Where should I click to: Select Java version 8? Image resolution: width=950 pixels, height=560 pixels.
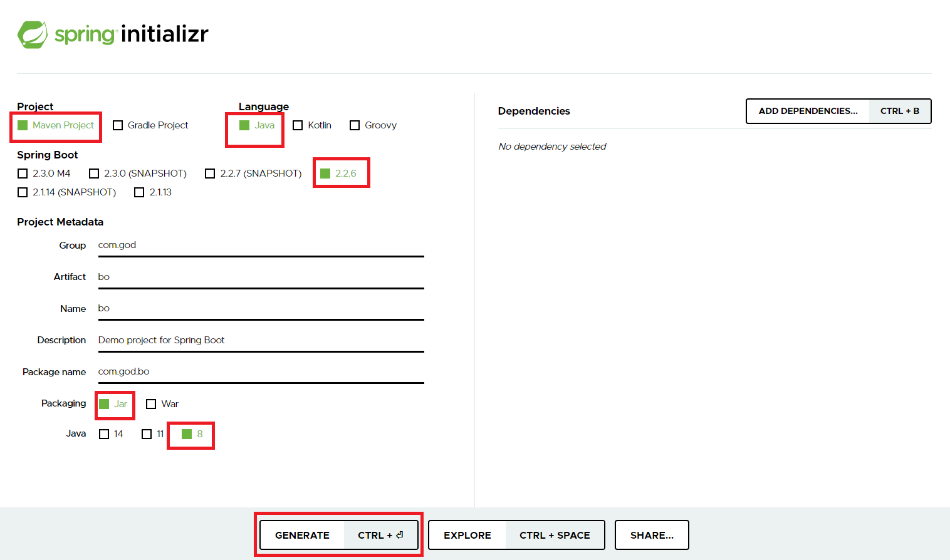tap(192, 434)
